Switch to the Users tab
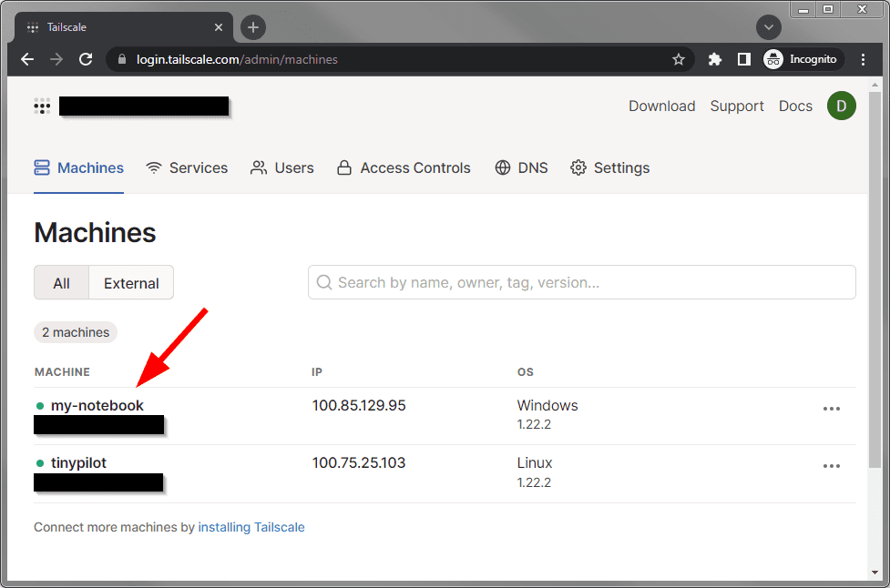The image size is (890, 588). [x=282, y=167]
